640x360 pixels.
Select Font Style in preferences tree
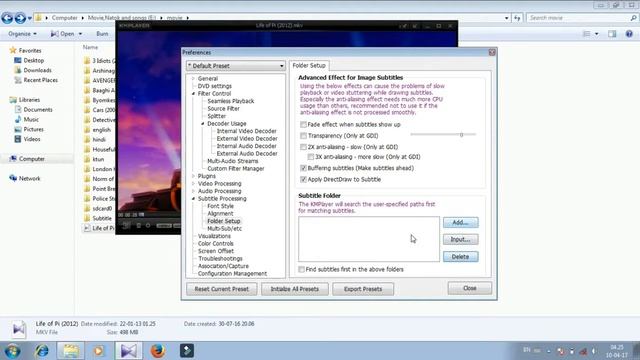[220, 206]
